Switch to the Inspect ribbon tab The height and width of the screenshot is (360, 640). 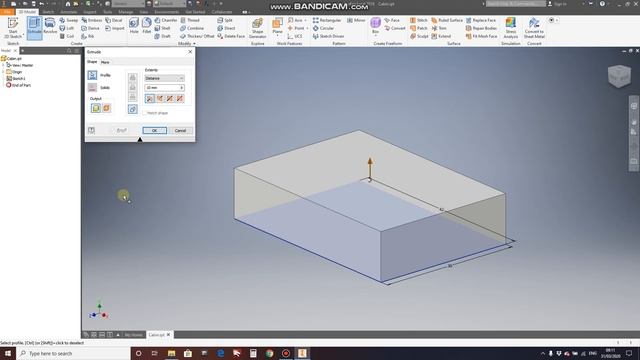coord(89,12)
